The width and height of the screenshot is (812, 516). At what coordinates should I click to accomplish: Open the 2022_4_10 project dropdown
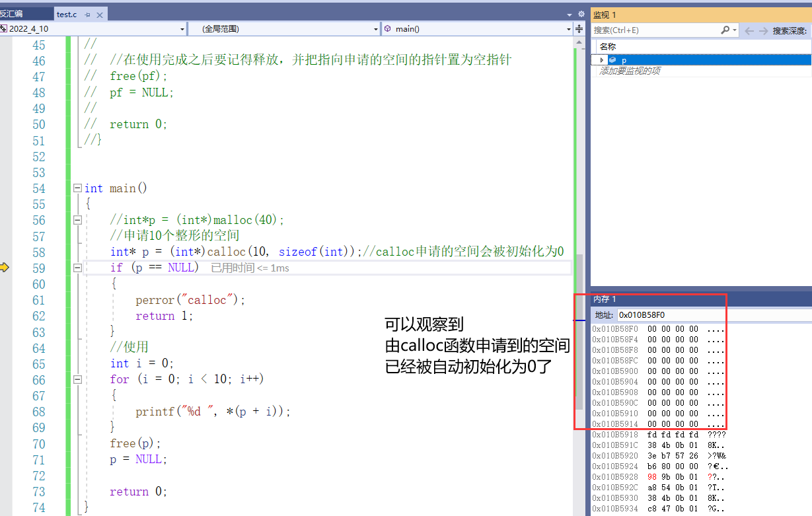click(183, 28)
